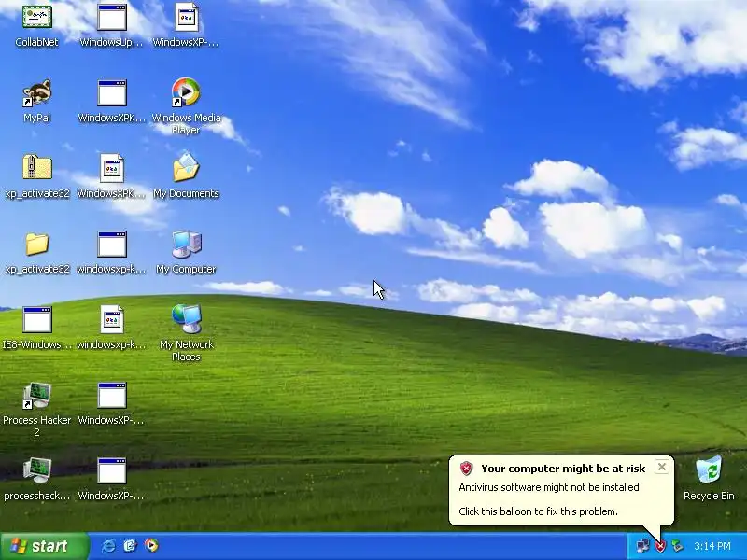Launch Windows Media Player from Quick Launch
The image size is (747, 560).
tap(151, 546)
